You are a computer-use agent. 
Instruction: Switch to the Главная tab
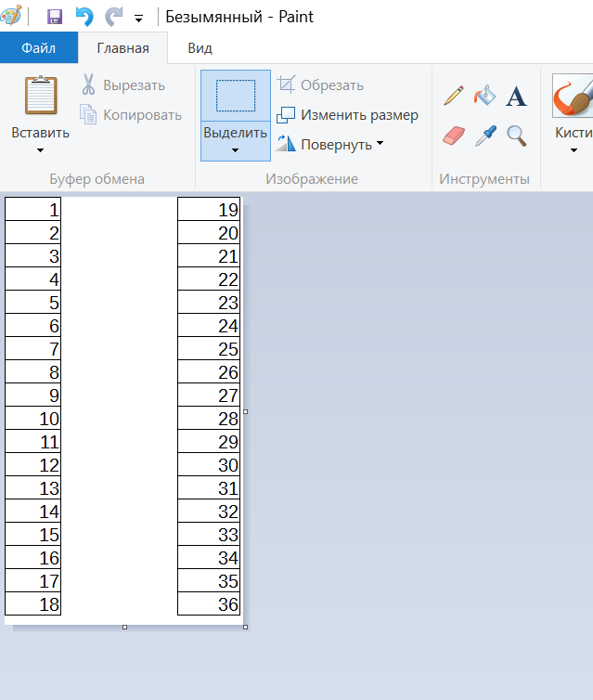tap(122, 47)
